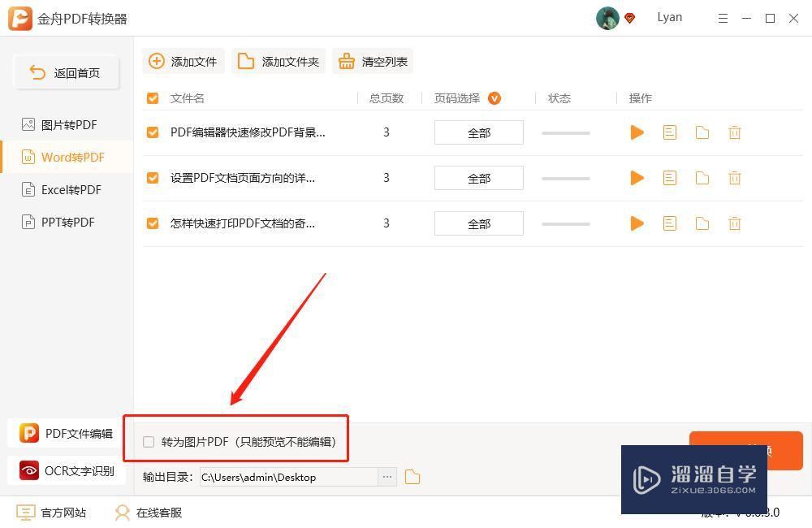Click the 文件名 column header
The width and height of the screenshot is (812, 528).
(x=188, y=98)
